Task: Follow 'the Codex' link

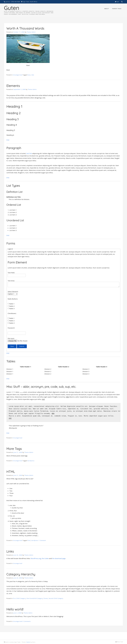Action: coord(45,559)
